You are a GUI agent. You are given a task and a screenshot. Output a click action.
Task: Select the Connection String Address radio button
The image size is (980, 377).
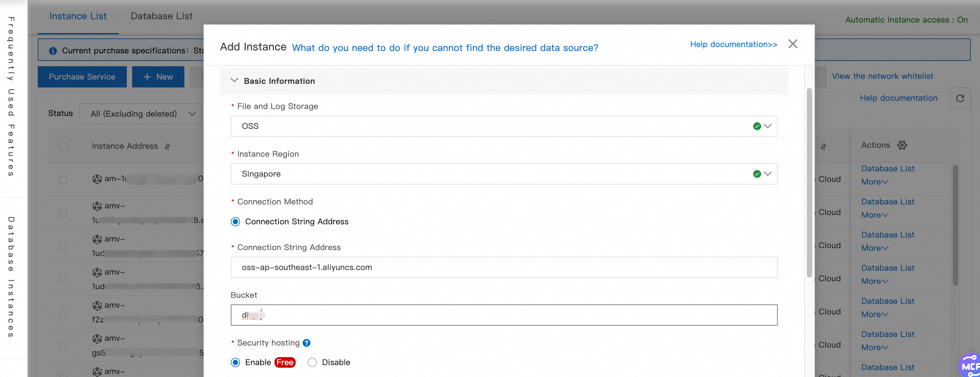235,222
